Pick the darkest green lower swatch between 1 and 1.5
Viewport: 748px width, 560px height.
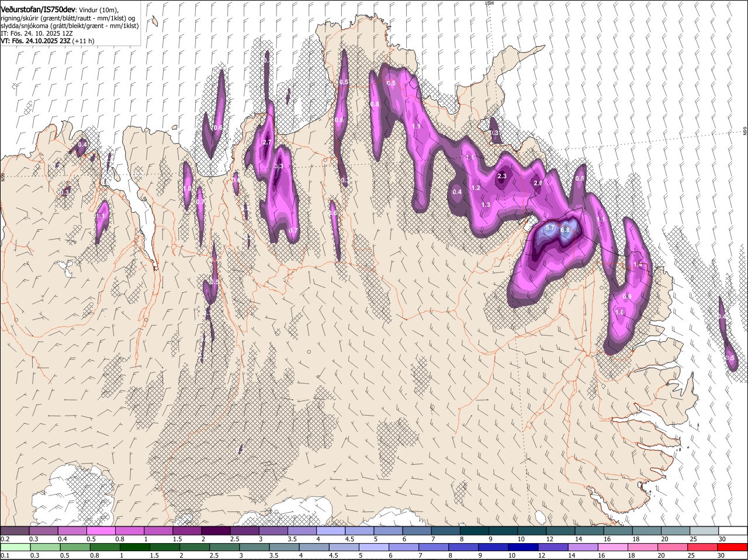[x=134, y=547]
